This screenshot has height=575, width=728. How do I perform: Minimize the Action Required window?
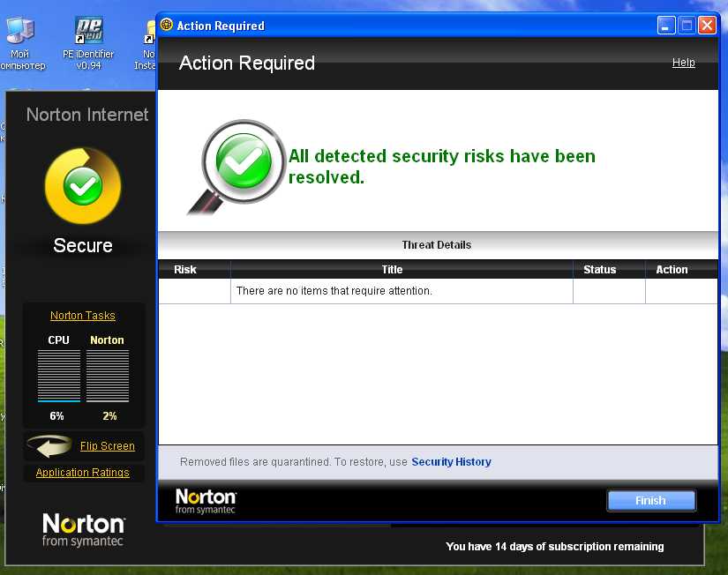[665, 25]
